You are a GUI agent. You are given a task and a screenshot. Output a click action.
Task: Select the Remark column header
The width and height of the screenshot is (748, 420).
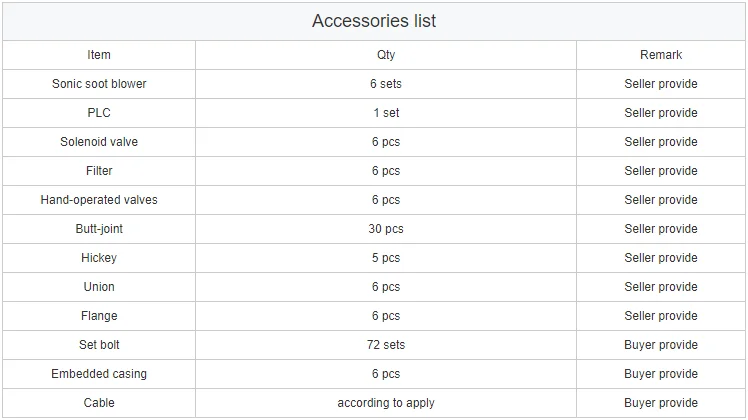(x=661, y=55)
